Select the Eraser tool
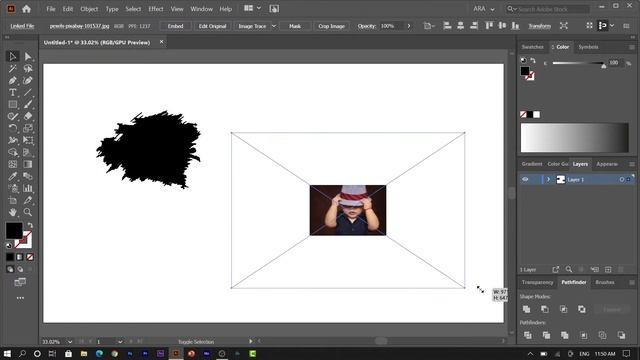640x360 pixels. pyautogui.click(x=28, y=116)
